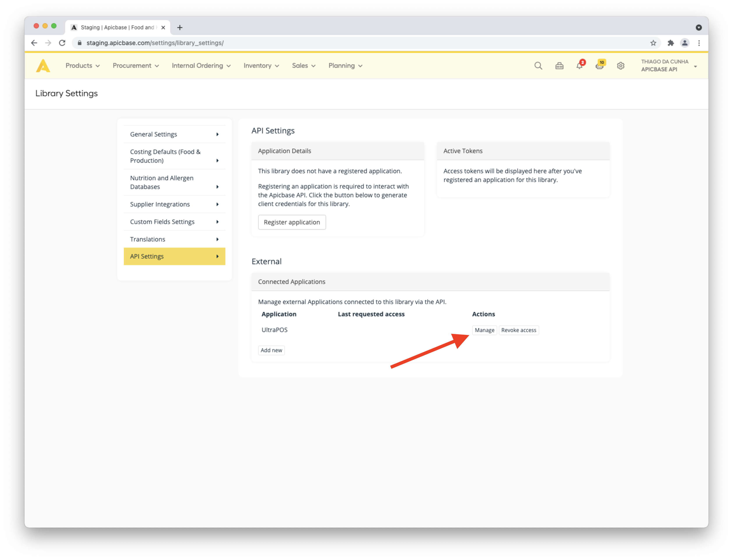The width and height of the screenshot is (733, 560).
Task: Expand the Planning menu
Action: pos(345,66)
